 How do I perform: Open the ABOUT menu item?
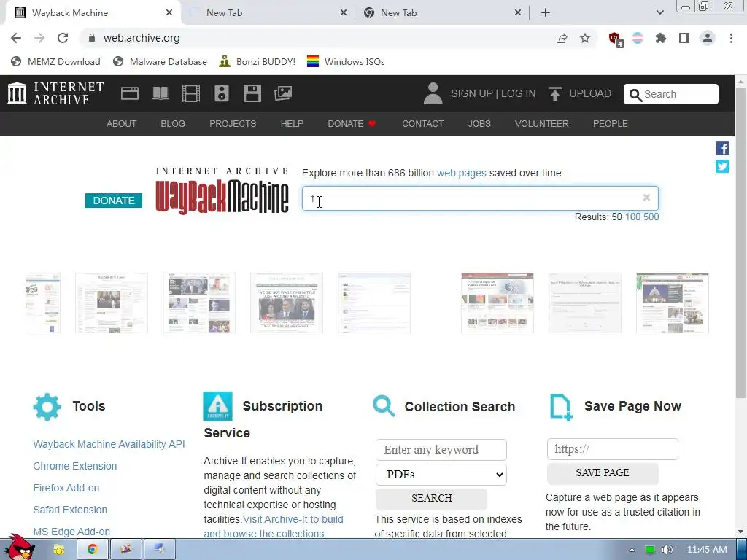pos(121,124)
